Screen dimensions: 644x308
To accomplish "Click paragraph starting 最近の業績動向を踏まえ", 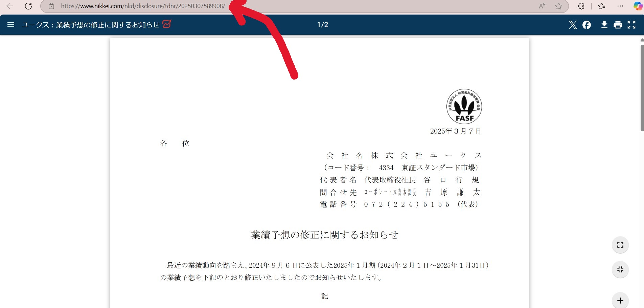I will 325,271.
